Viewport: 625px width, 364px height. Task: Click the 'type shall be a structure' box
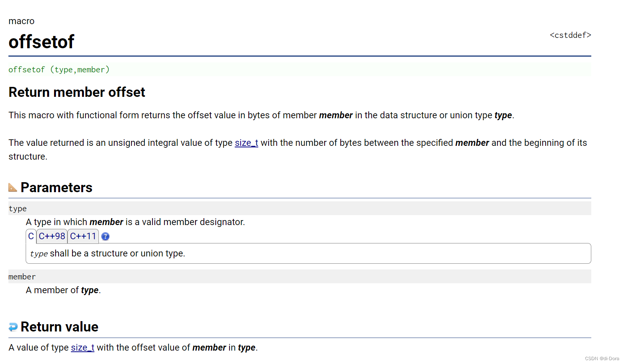point(308,253)
